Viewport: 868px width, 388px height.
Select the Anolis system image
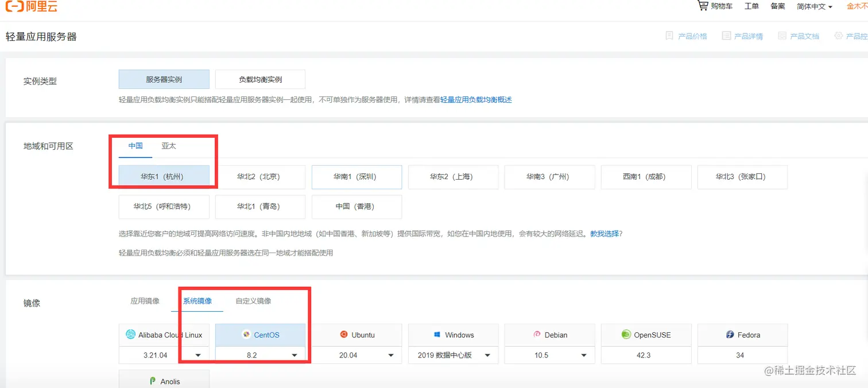164,379
